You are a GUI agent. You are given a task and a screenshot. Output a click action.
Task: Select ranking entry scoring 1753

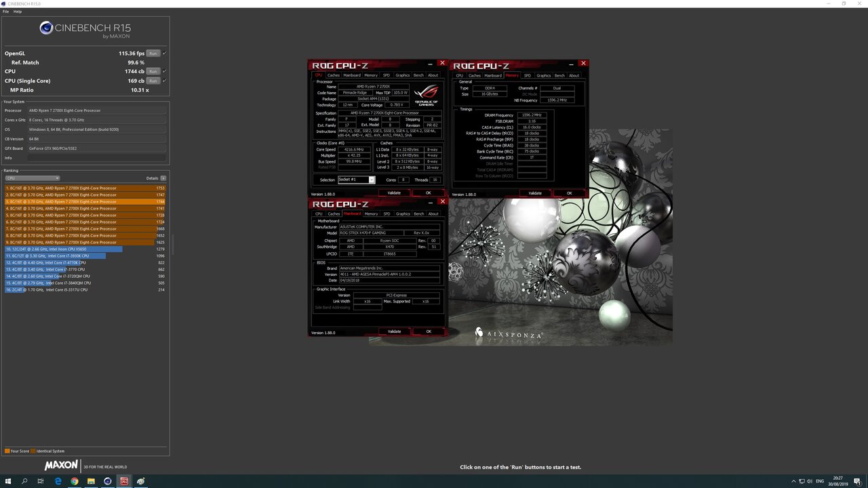pos(85,188)
